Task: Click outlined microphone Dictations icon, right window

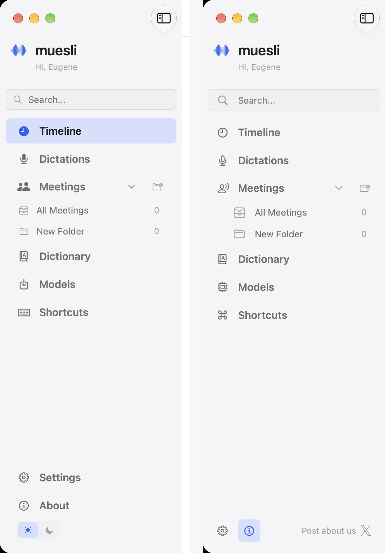Action: point(223,161)
